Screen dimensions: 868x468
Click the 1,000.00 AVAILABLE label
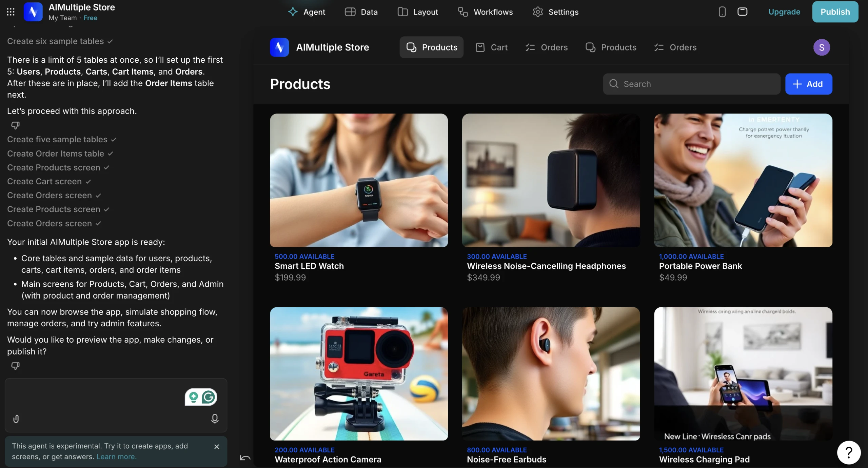pyautogui.click(x=691, y=257)
